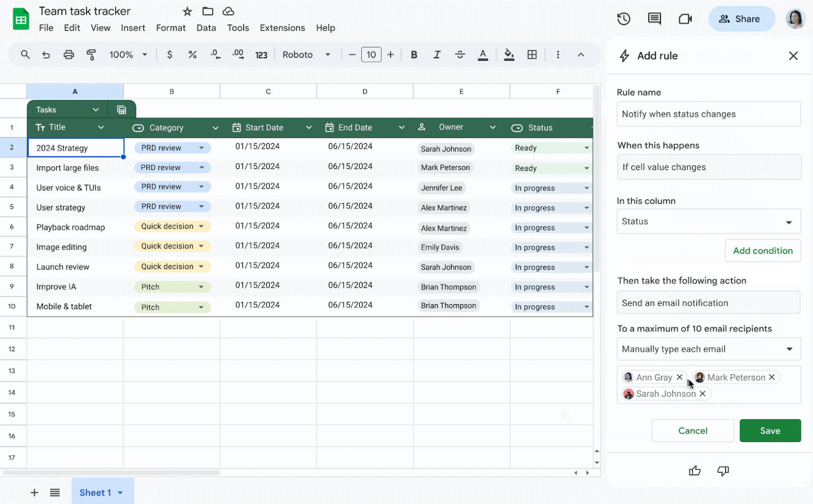This screenshot has width=813, height=504.
Task: Open the 'In this column' Status dropdown
Action: click(x=708, y=221)
